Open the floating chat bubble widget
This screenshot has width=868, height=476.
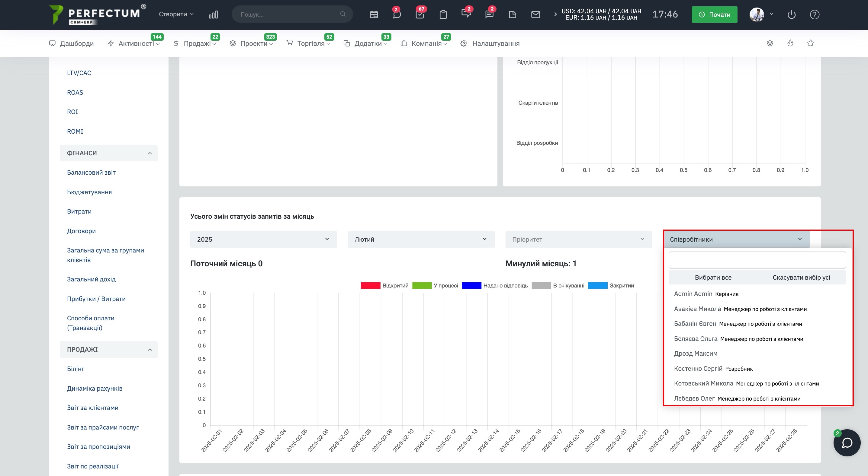tap(847, 443)
